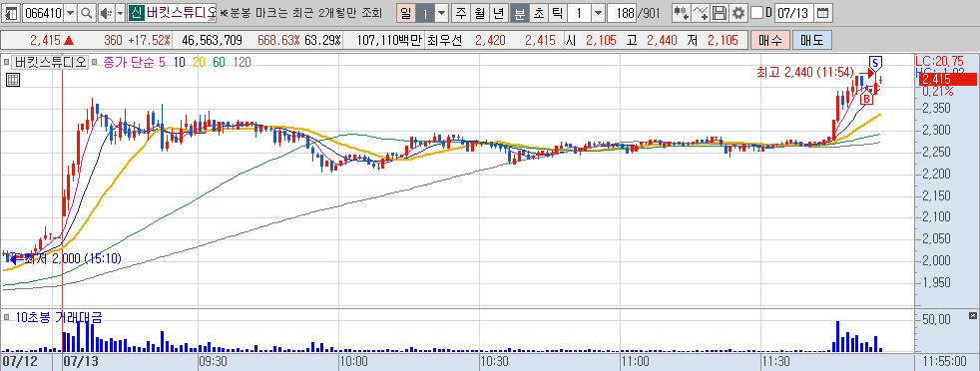Switch to the 분 (minute) chart tab

(519, 13)
